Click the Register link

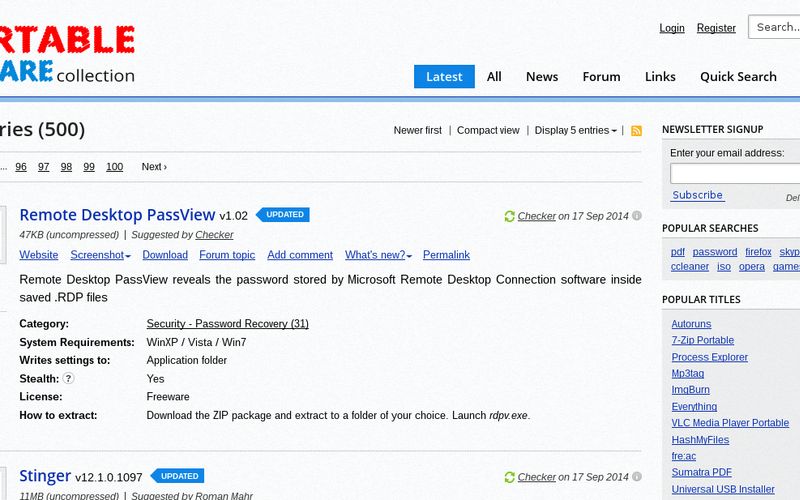point(716,28)
